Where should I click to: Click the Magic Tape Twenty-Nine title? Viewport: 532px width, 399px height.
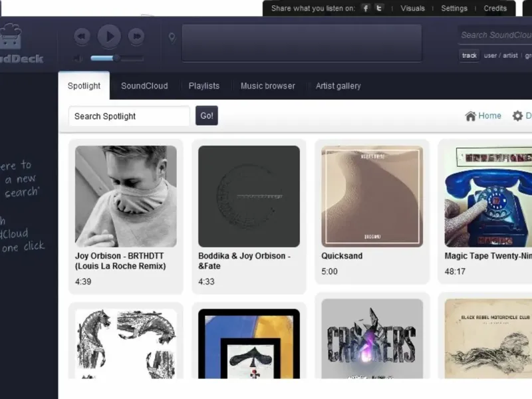(x=488, y=256)
